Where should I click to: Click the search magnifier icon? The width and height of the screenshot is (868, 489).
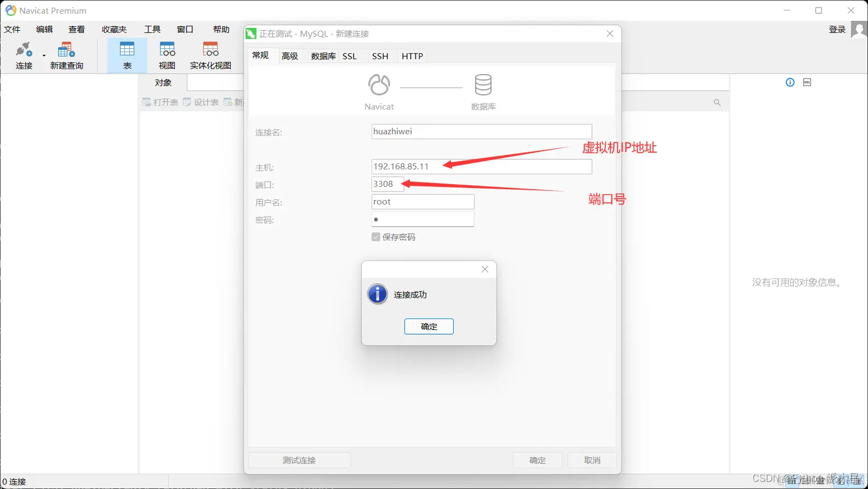click(x=717, y=103)
